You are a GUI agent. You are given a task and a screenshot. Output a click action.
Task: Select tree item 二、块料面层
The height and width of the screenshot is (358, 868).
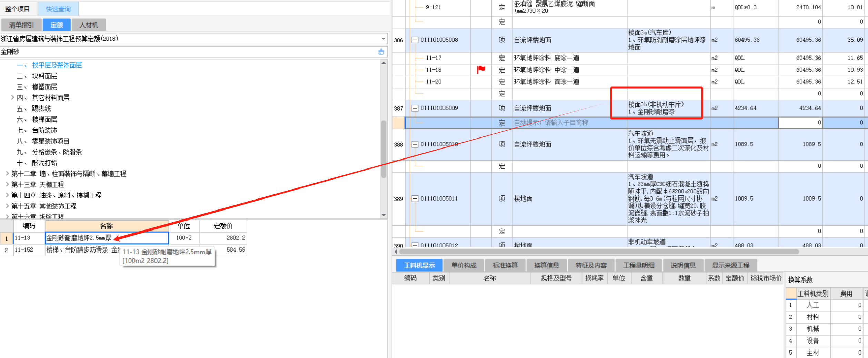[37, 76]
